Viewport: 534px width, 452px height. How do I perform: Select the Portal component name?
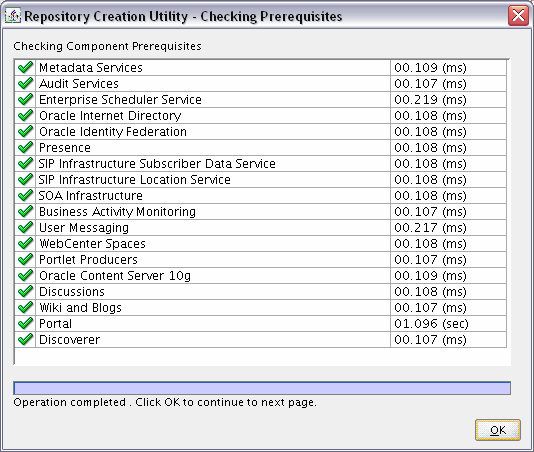point(56,324)
